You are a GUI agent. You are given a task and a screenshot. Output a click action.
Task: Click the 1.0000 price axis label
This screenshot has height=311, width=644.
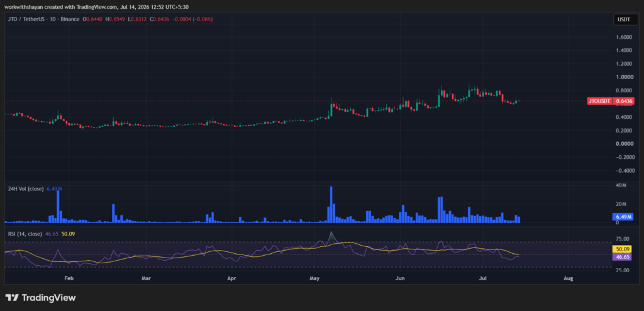[623, 77]
